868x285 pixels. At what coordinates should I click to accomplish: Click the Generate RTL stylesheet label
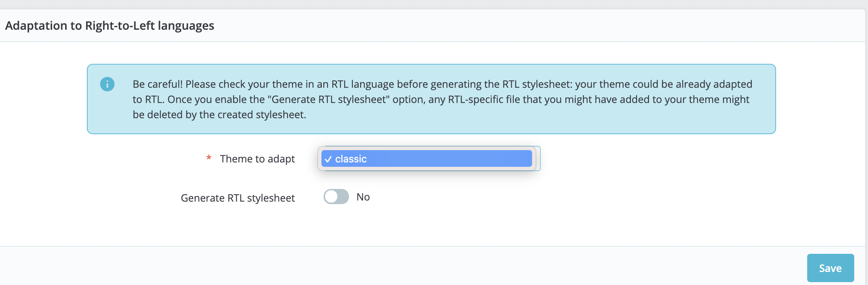pyautogui.click(x=238, y=198)
